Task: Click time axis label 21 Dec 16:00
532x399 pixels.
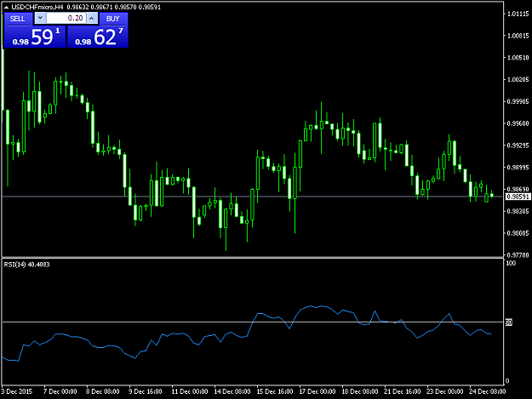Action: 402,391
